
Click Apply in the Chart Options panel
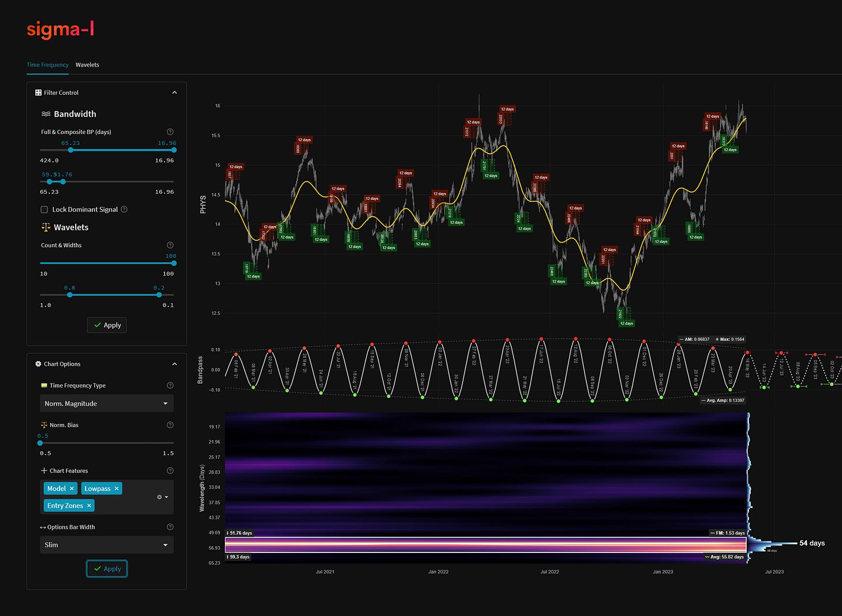click(x=107, y=569)
